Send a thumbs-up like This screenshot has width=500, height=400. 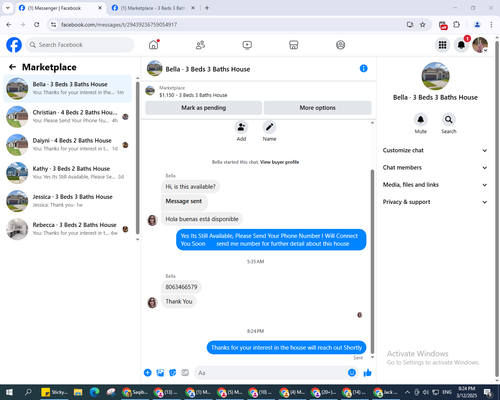point(367,373)
